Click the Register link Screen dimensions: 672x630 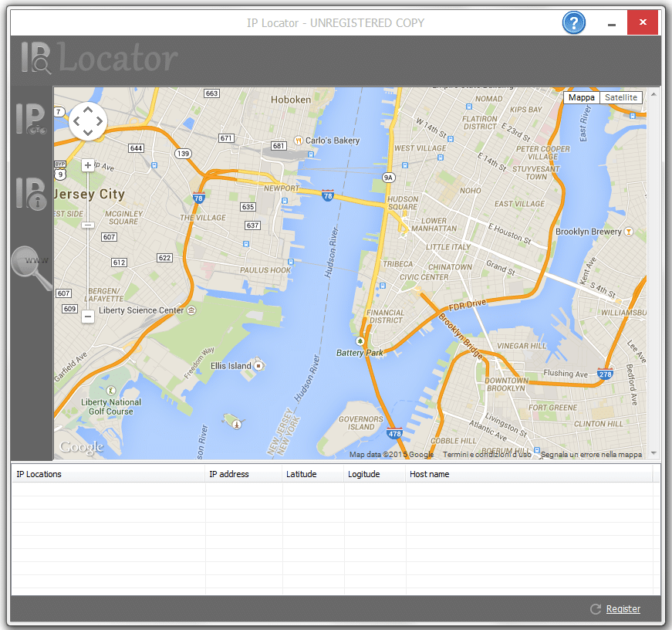tap(623, 609)
